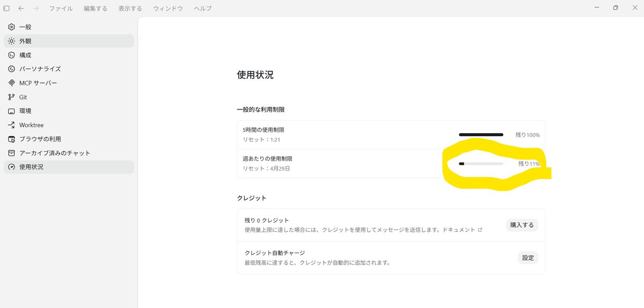Open アーカイブ済みのチャット label
Screen dimensions: 644x308
55,153
